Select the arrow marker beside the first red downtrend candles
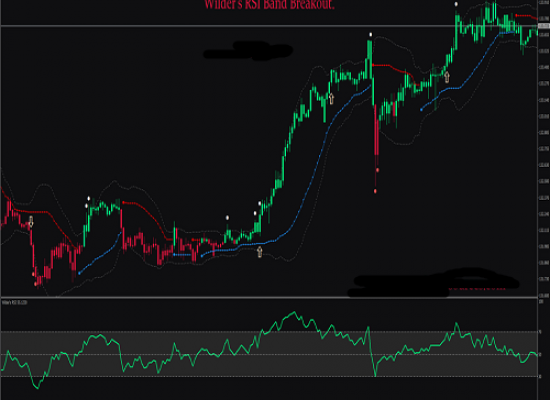Viewport: 550px width, 400px height. coord(31,222)
